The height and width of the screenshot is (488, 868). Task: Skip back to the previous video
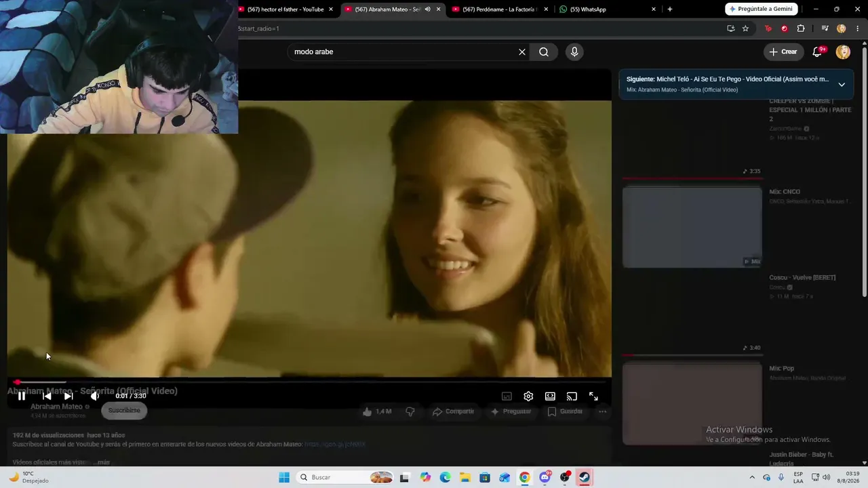[47, 396]
